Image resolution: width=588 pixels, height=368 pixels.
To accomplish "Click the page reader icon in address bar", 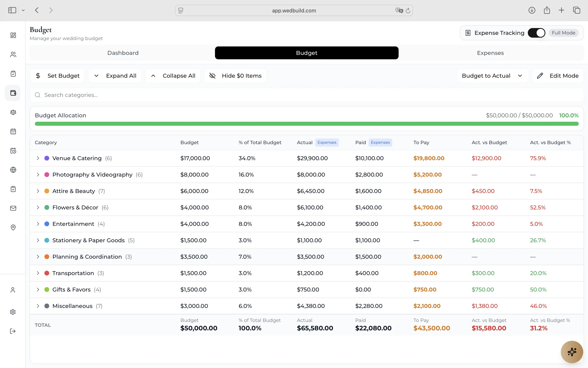I will pos(181,10).
